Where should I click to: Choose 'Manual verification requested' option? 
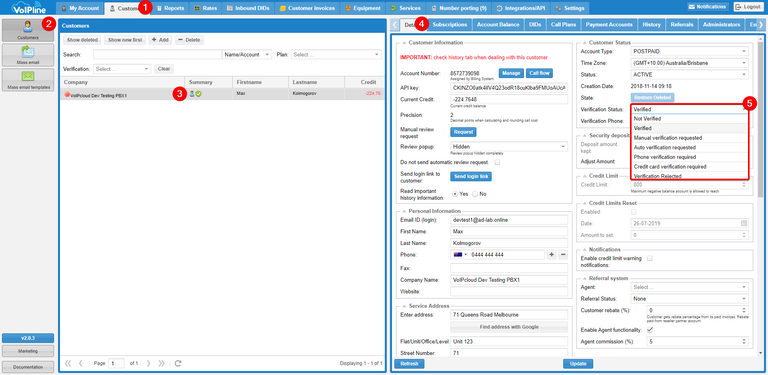click(689, 138)
